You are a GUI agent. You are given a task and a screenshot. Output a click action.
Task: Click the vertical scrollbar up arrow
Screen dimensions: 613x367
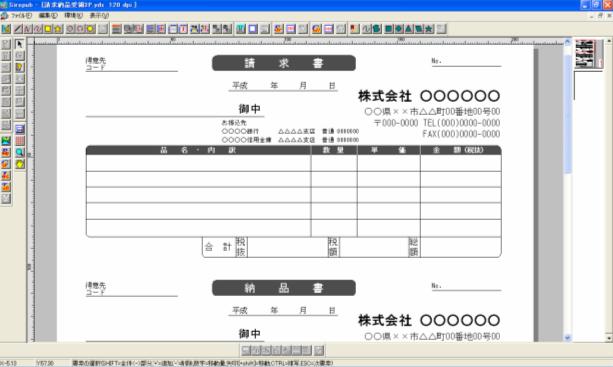pyautogui.click(x=568, y=41)
